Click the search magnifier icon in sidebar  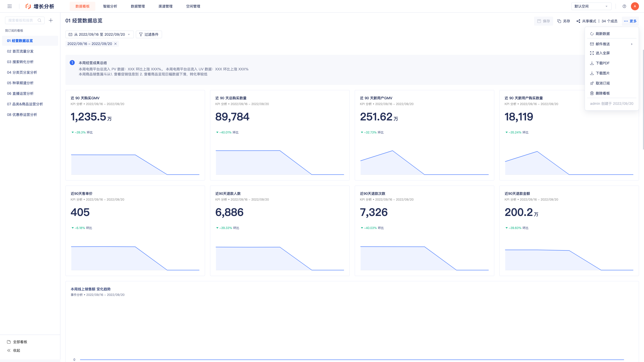pos(39,20)
